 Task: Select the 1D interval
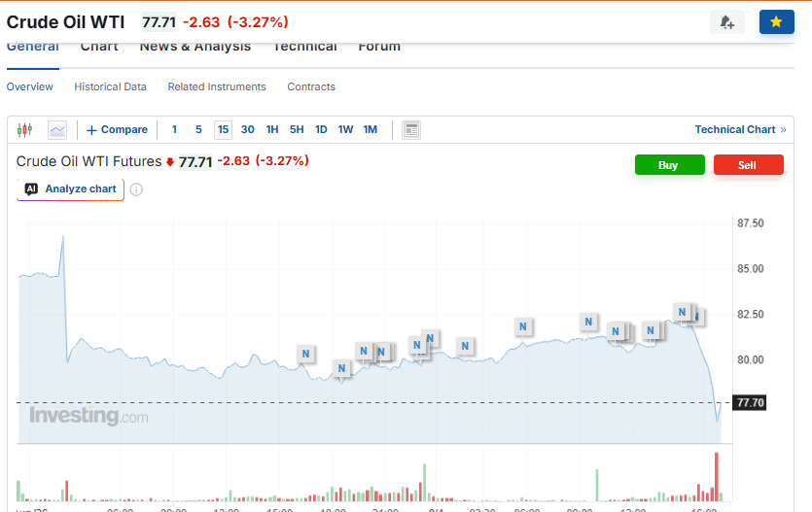click(321, 130)
